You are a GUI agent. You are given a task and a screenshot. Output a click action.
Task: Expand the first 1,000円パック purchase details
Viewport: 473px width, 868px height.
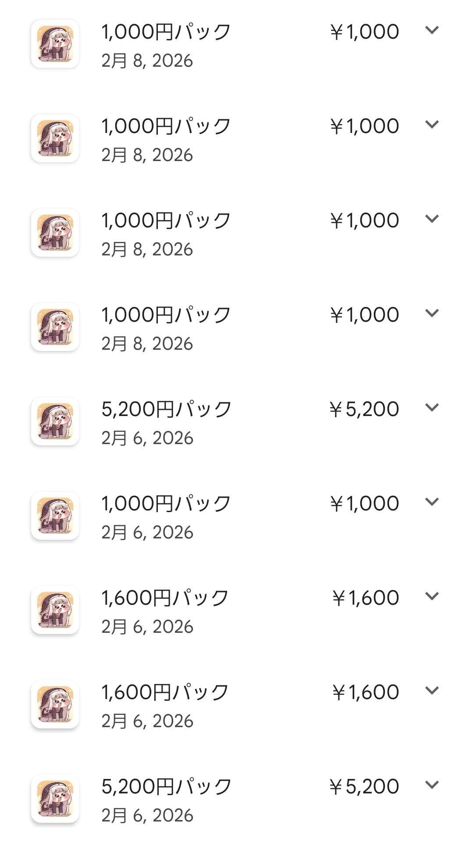point(432,30)
